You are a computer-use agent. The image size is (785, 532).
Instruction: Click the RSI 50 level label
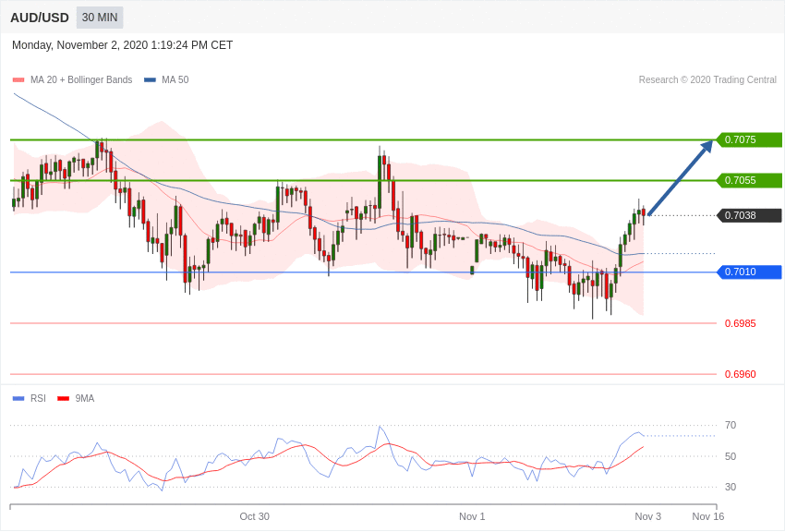click(731, 456)
